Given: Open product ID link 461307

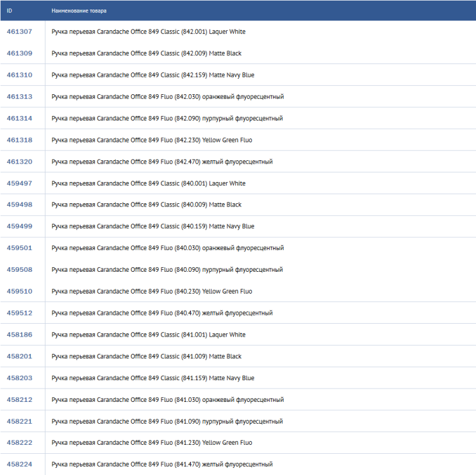Looking at the screenshot, I should (19, 31).
